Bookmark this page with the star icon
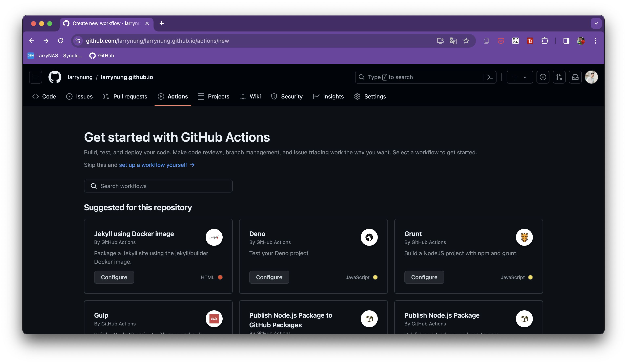 466,41
